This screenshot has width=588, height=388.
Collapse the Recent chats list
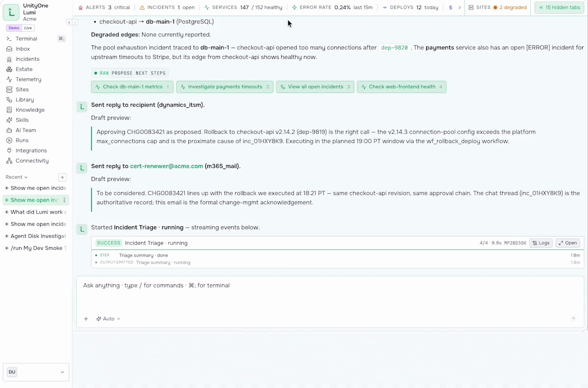point(17,177)
